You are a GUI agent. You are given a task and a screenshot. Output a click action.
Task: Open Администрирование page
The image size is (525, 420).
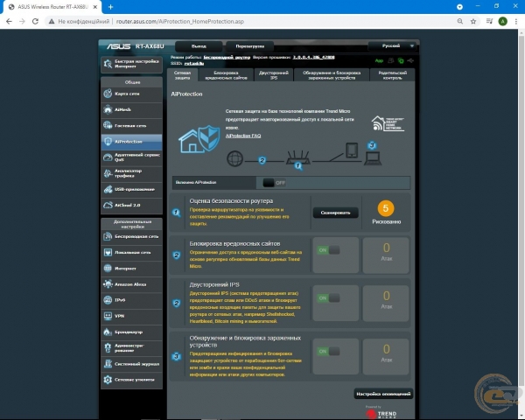pyautogui.click(x=131, y=347)
